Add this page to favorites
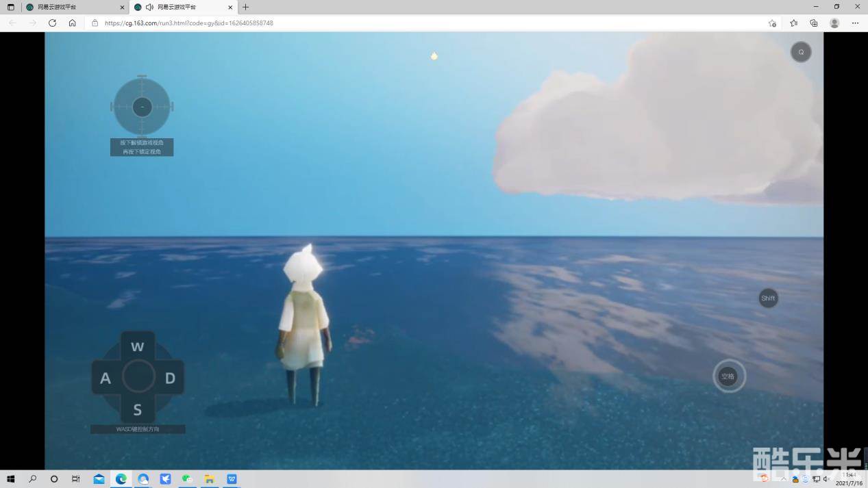Viewport: 868px width, 488px height. click(772, 23)
